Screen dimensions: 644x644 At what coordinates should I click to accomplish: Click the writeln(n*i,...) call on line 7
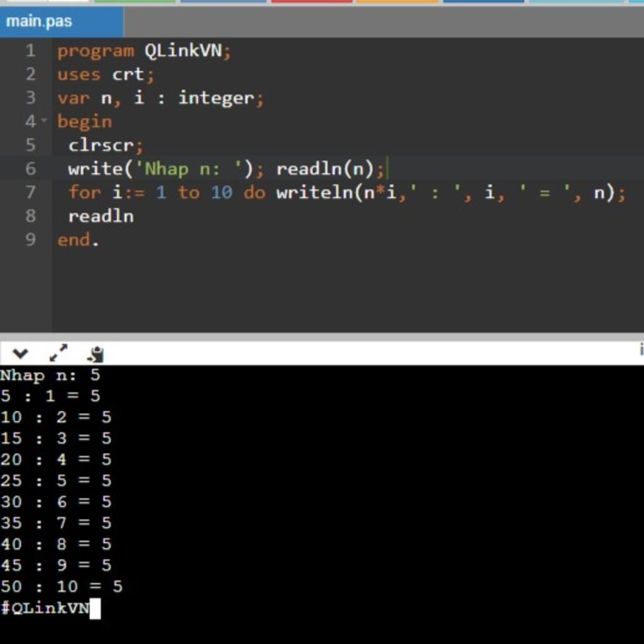point(451,192)
